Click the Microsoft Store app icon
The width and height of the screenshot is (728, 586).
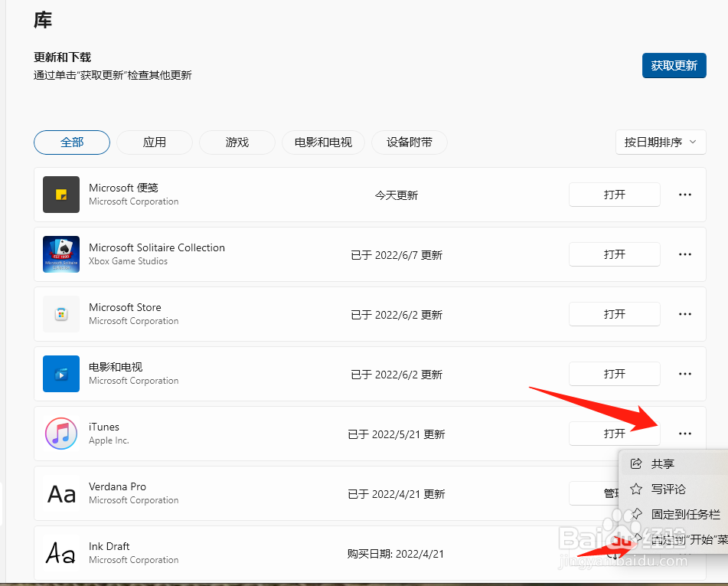click(x=61, y=314)
